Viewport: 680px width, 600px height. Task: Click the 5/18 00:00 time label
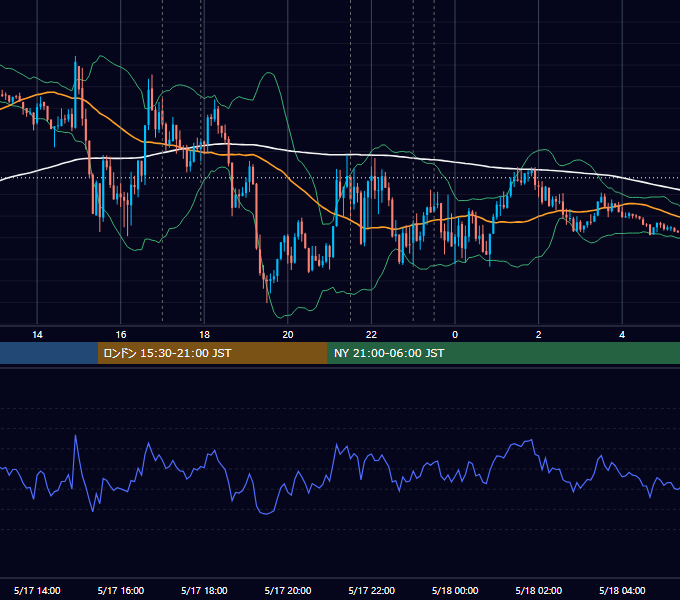coord(455,590)
